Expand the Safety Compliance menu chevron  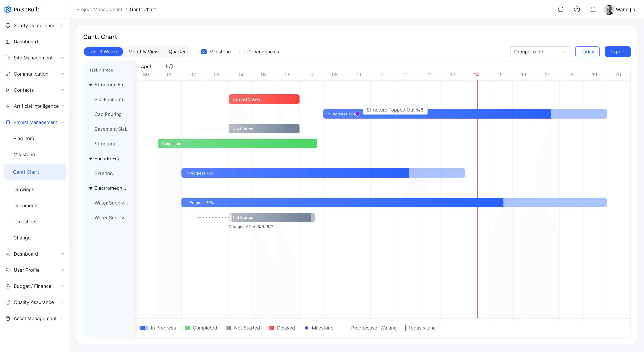click(63, 26)
